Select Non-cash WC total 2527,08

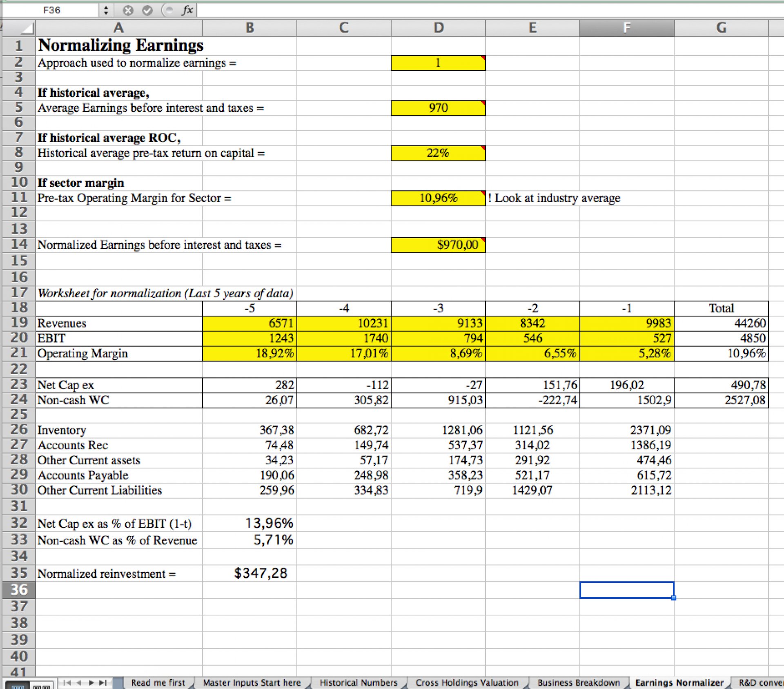tap(721, 400)
